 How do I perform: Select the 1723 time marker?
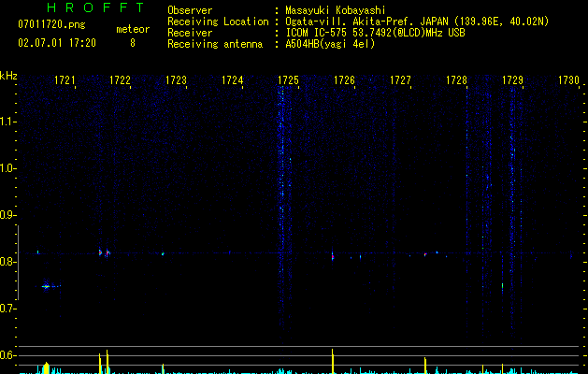(176, 80)
